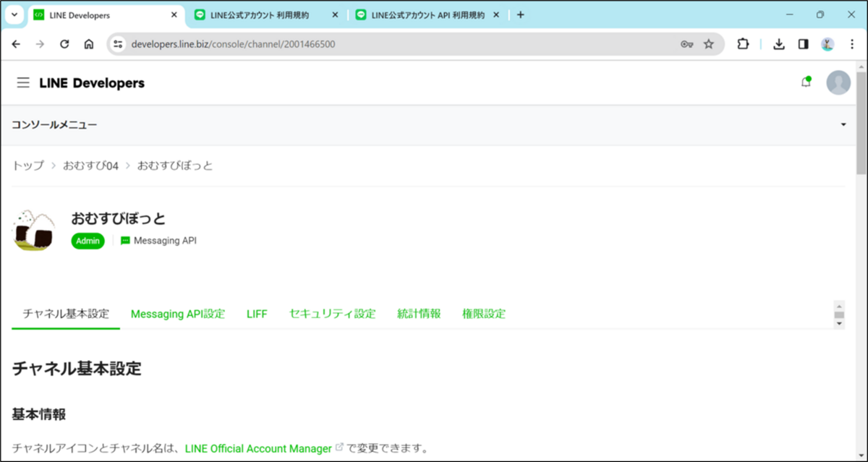Click the Admin badge
Screen dimensions: 868x462
pyautogui.click(x=88, y=241)
